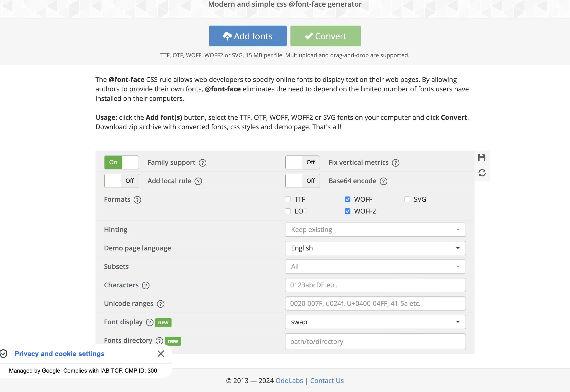Click the reset settings refresh icon
Image resolution: width=570 pixels, height=392 pixels.
pyautogui.click(x=482, y=173)
